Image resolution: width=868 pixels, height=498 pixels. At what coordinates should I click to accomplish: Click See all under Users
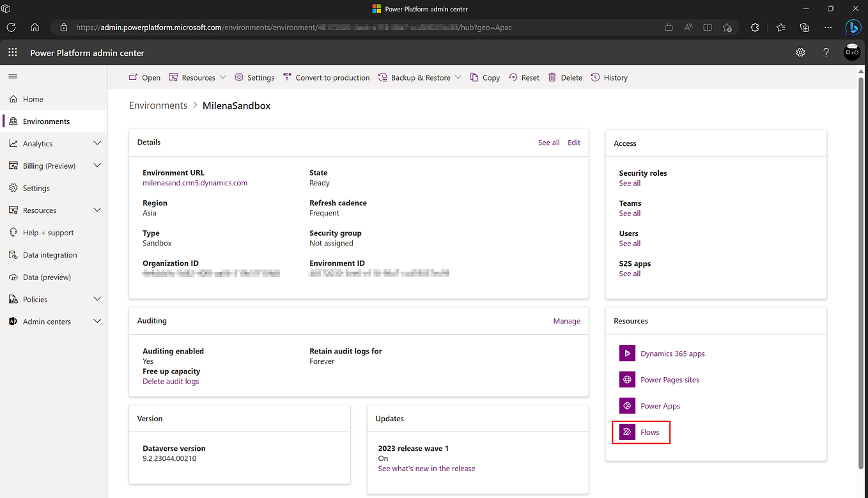pos(630,244)
